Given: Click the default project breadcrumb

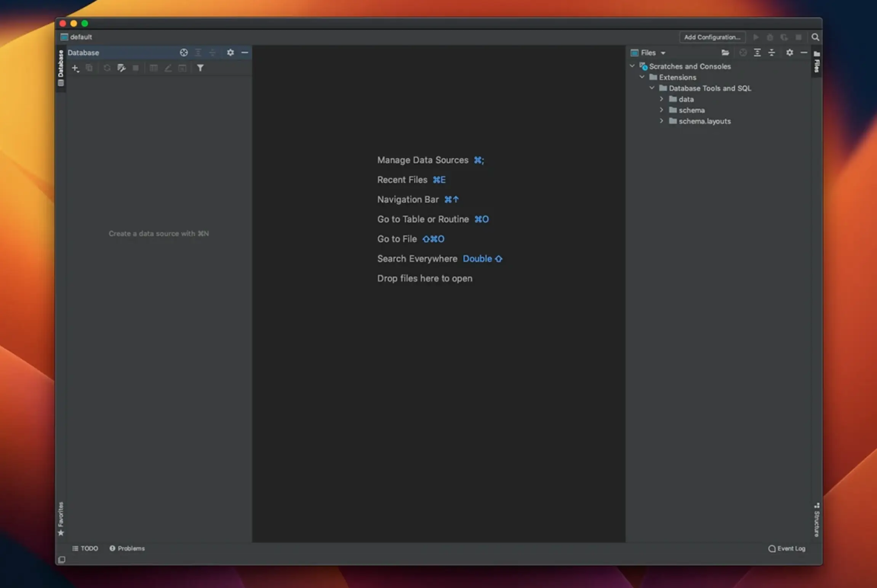Looking at the screenshot, I should click(76, 37).
